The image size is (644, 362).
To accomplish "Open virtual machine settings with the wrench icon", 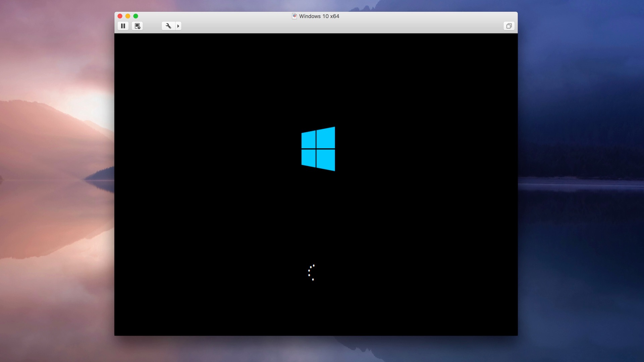I will coord(168,26).
